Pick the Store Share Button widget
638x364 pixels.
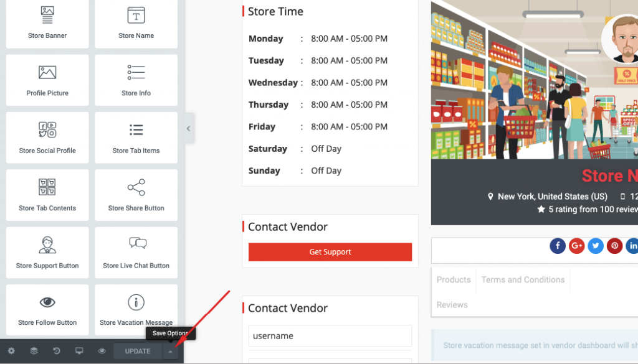pos(136,195)
